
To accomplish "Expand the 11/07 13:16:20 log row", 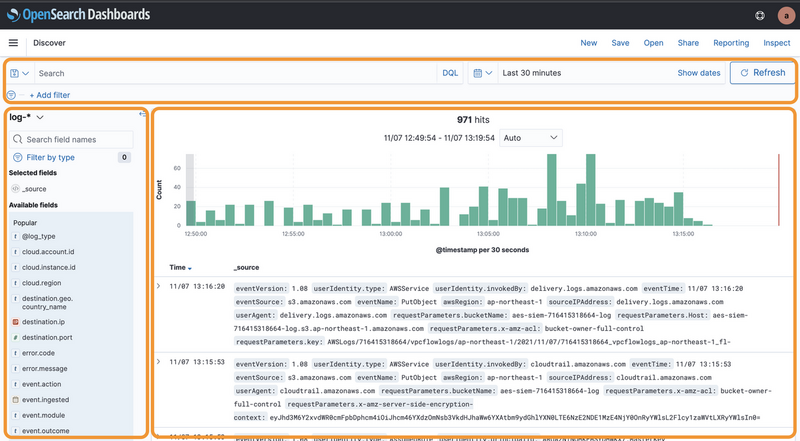I will (x=159, y=286).
